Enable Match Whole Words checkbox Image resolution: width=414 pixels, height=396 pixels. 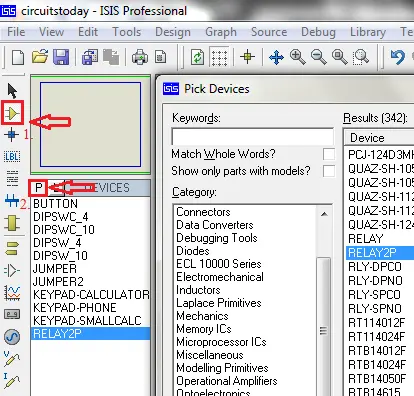click(329, 154)
